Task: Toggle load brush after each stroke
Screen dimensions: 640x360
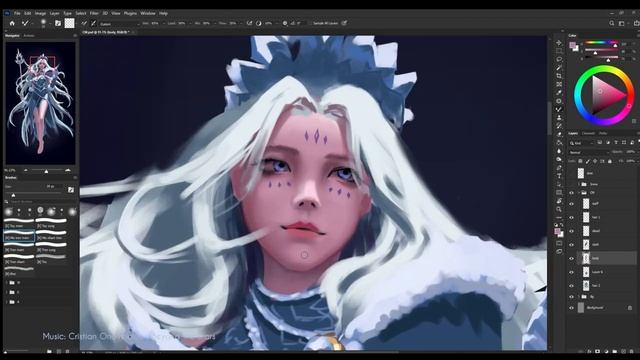Action: click(x=84, y=24)
